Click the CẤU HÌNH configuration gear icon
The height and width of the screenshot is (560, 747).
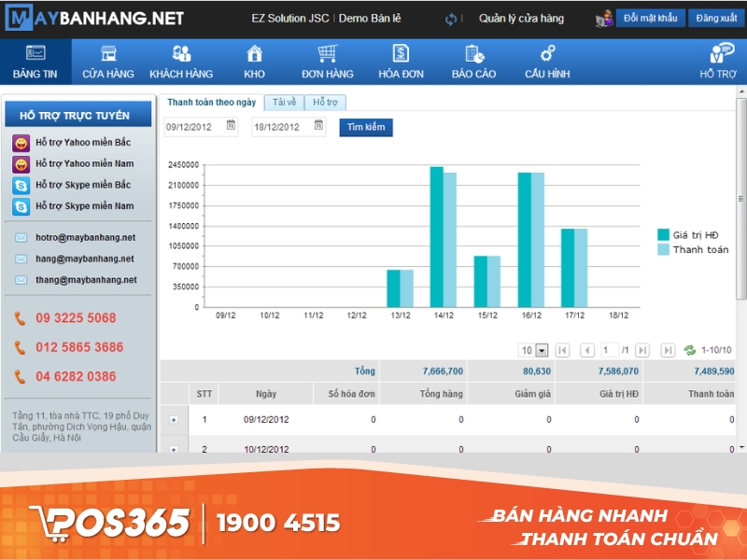[547, 54]
